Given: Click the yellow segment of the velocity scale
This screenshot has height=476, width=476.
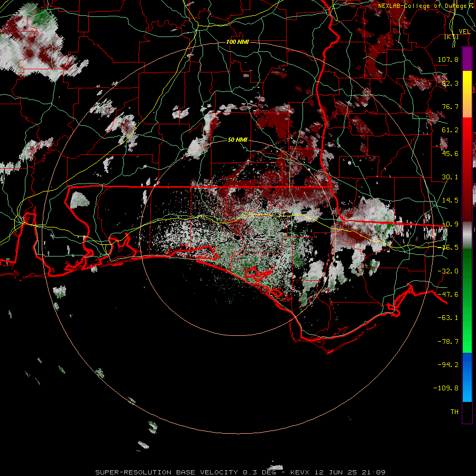Looking at the screenshot, I should tap(467, 94).
